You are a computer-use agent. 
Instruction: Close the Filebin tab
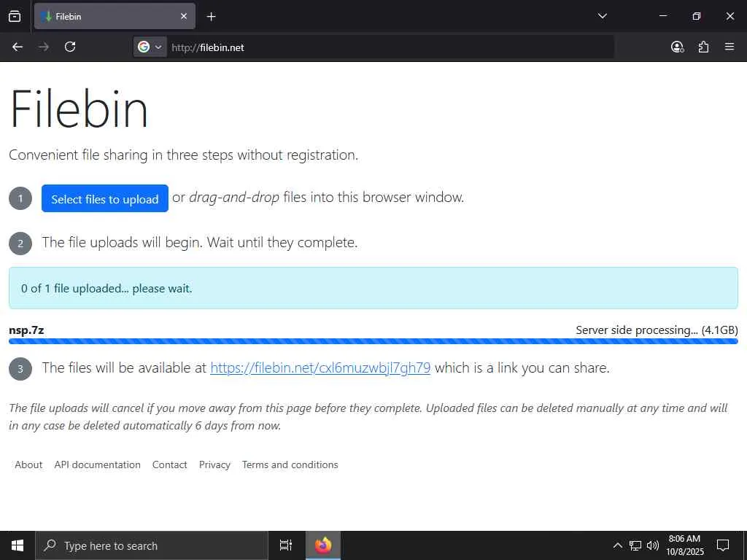184,16
